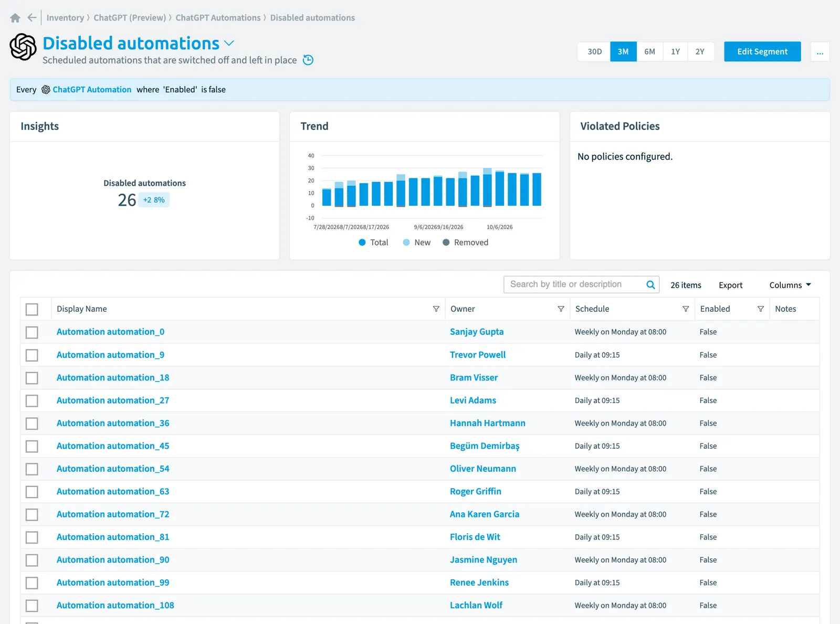Open Automation automation_27 link

pyautogui.click(x=113, y=400)
